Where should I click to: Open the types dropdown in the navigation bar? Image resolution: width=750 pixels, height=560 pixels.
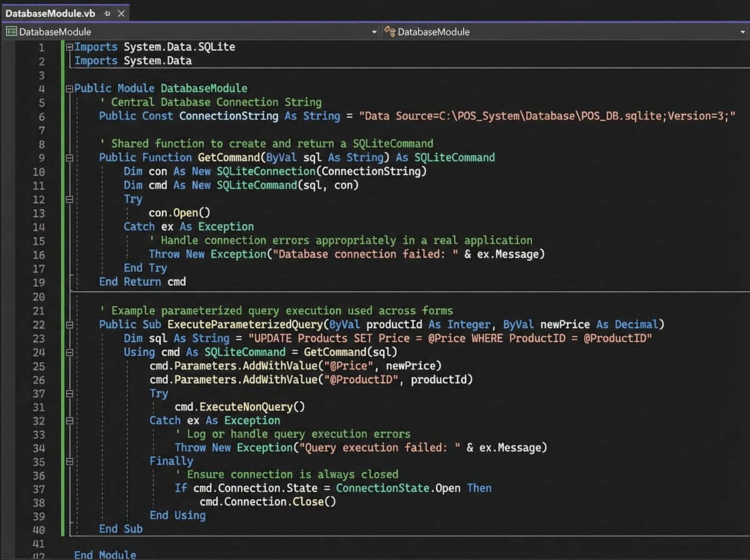(x=374, y=31)
